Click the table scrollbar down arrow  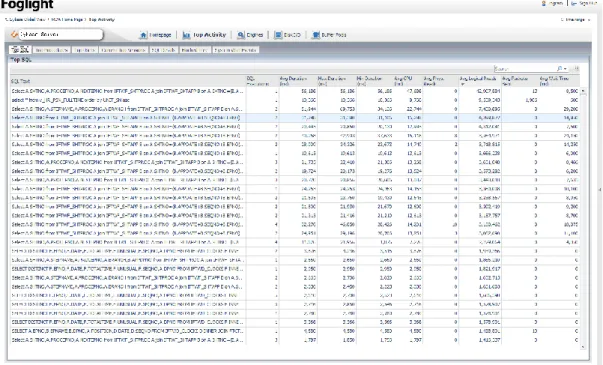pyautogui.click(x=583, y=347)
